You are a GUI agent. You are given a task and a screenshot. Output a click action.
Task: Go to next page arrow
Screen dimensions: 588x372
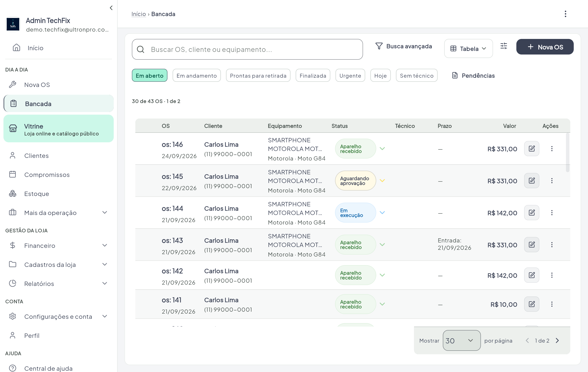[x=557, y=340]
